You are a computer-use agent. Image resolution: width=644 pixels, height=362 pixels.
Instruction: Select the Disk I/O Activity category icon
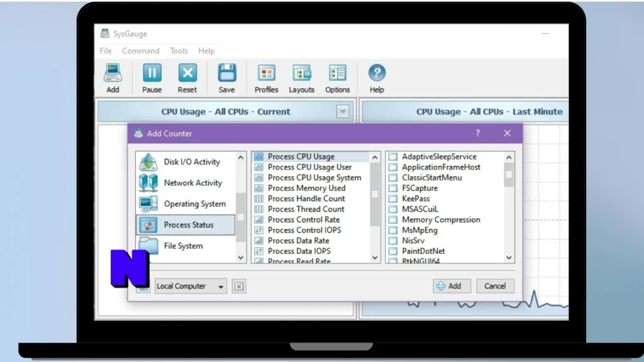[148, 162]
